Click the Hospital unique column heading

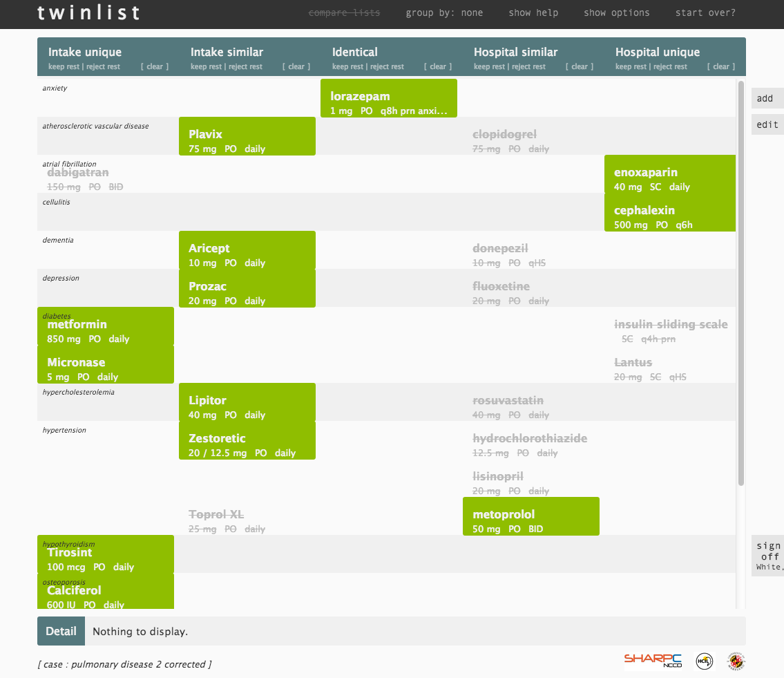tap(658, 52)
